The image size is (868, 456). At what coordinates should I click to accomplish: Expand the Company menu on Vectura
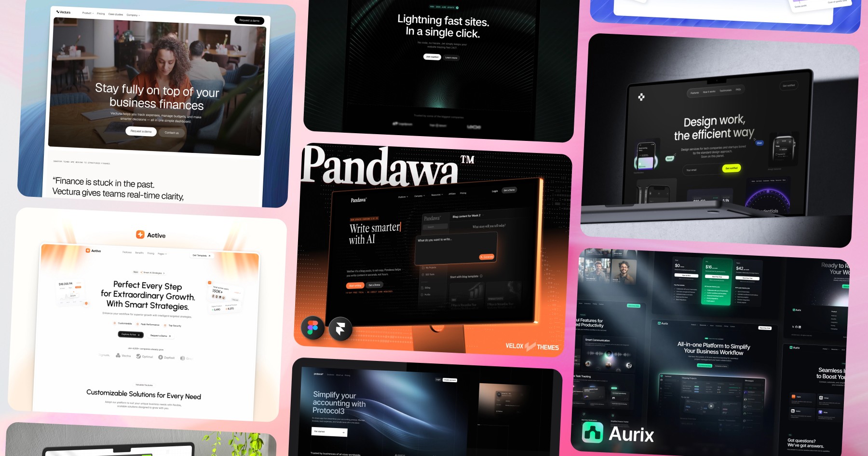pos(133,15)
